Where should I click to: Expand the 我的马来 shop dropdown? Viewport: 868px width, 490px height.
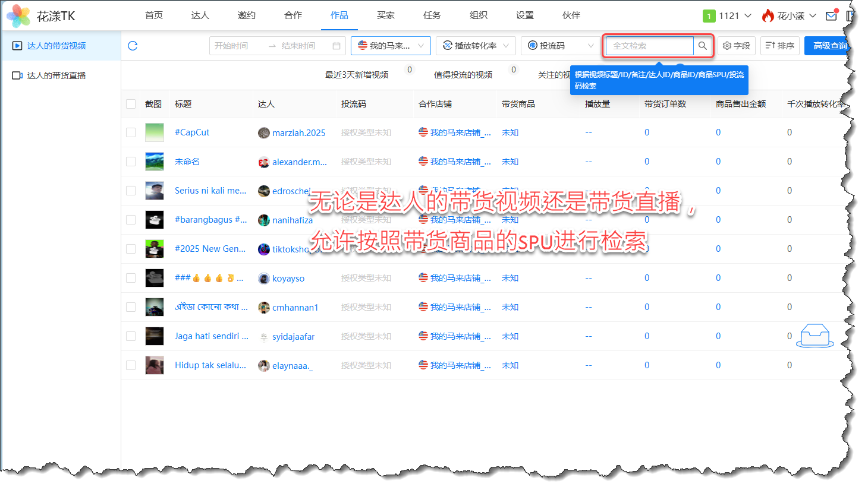point(391,46)
